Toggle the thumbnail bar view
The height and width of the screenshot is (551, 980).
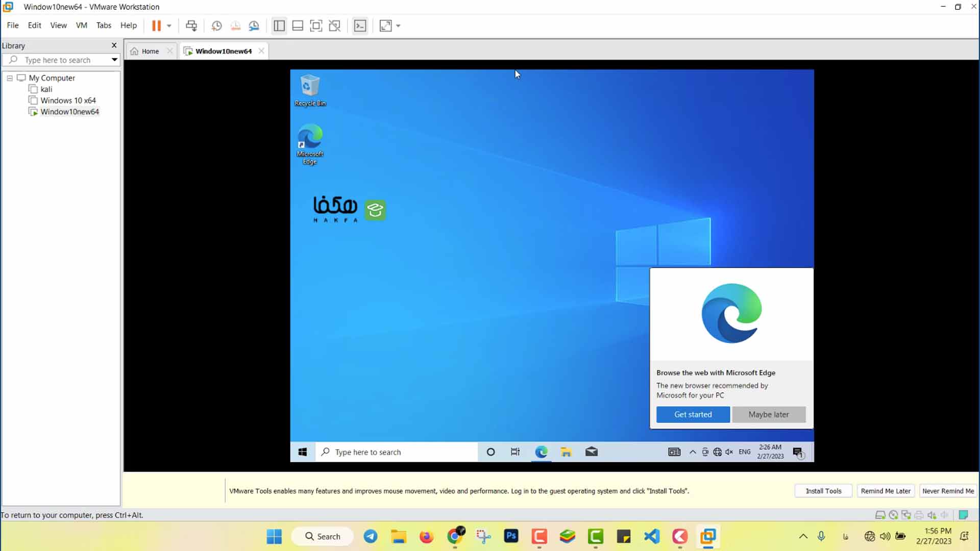click(x=298, y=26)
